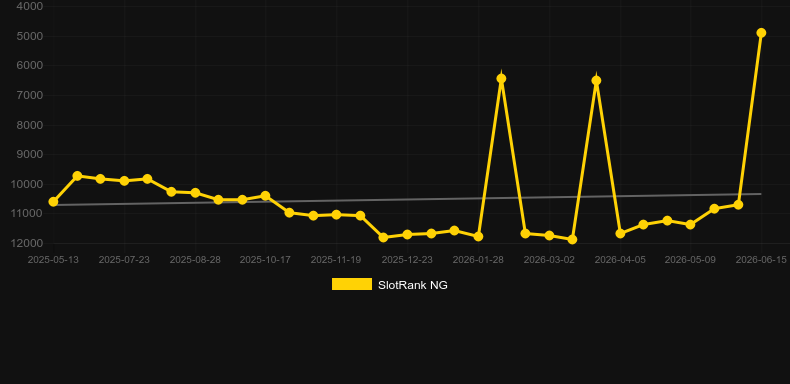
Task: Click the 2026-05-09 date label
Action: pos(690,260)
